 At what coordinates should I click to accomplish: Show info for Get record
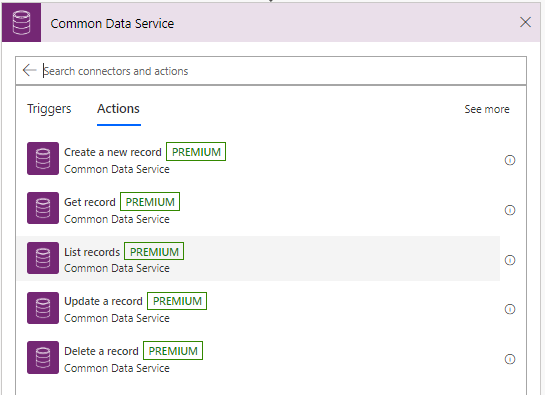(510, 210)
